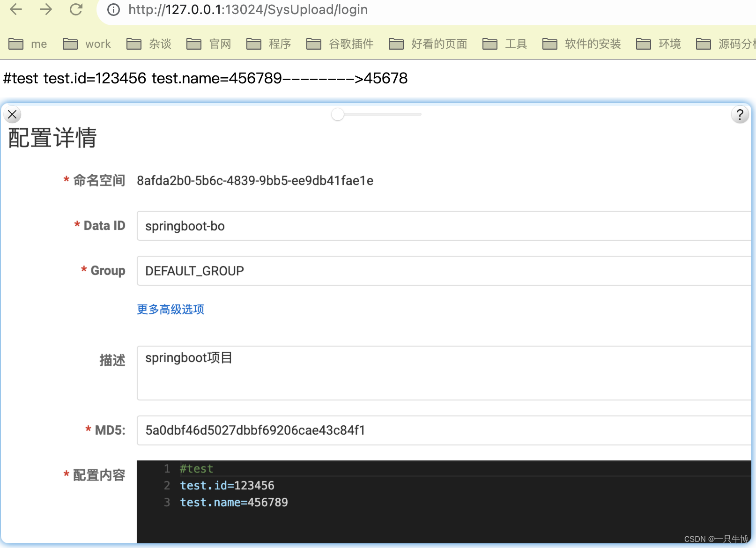Open the 官网 bookmark folder
Screen dimensions: 756x548
pyautogui.click(x=209, y=44)
